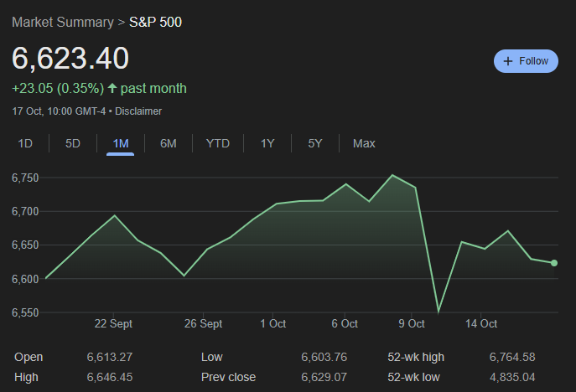Switch to the Max time range tab
Screen dimensions: 576x392
[x=364, y=143]
